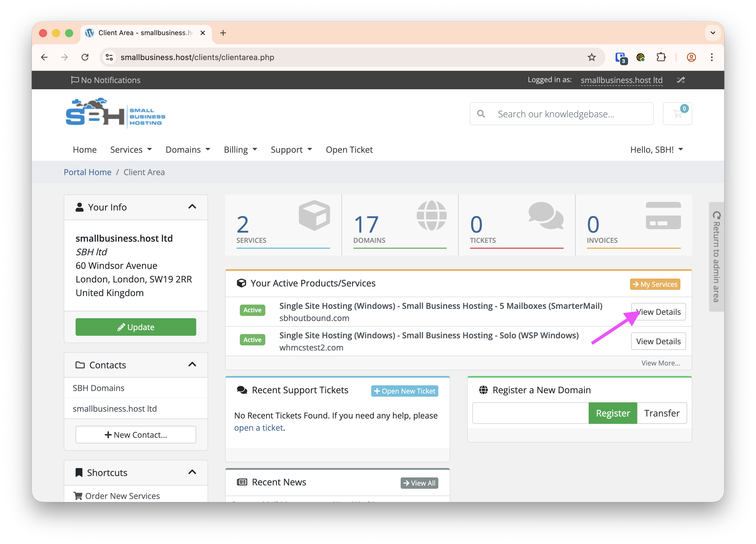Viewport: 756px width, 544px height.
Task: Open the browser extensions puzzle icon
Action: (661, 57)
